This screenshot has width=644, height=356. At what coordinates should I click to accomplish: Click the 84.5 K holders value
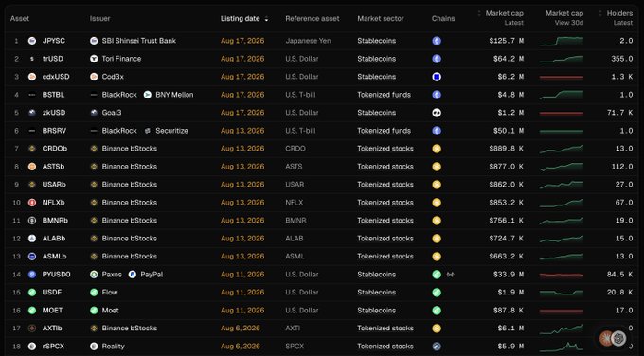619,275
